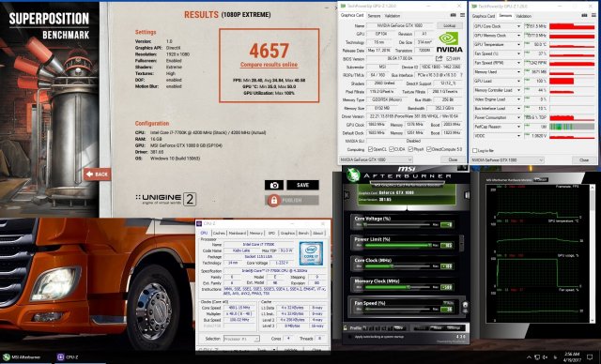Click the fan user-define icon beside Fan Speed
Screen dimensions: 601x364
(x=465, y=306)
